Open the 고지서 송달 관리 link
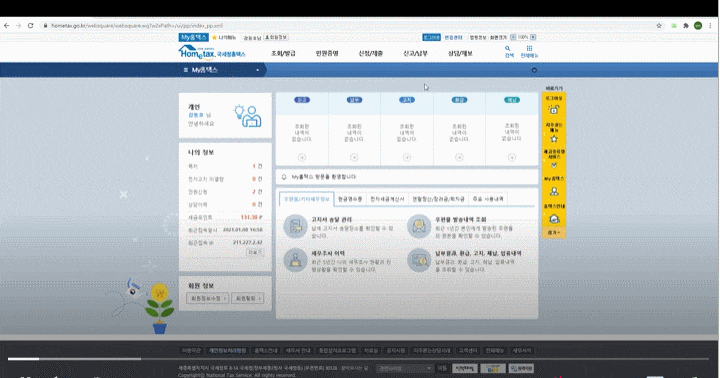The width and height of the screenshot is (720, 378). 332,220
